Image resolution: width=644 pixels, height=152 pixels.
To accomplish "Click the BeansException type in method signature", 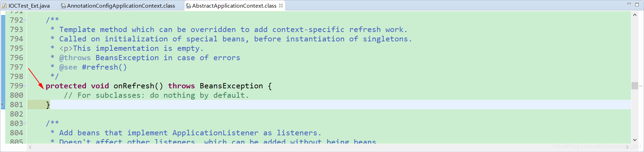I will pos(231,86).
